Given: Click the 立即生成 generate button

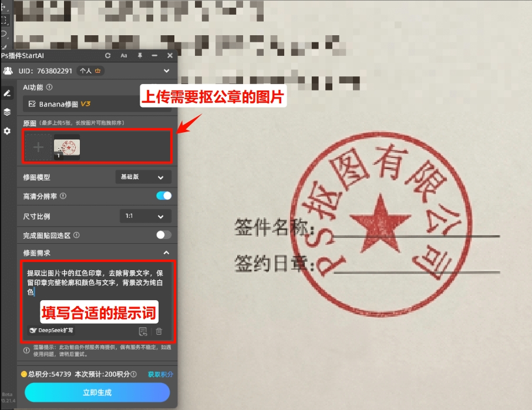Looking at the screenshot, I should (x=97, y=393).
